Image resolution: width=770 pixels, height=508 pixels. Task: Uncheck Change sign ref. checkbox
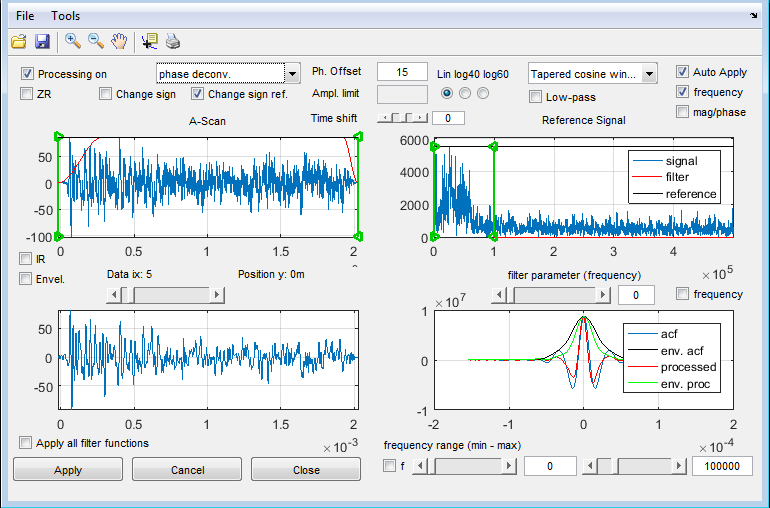tap(197, 93)
